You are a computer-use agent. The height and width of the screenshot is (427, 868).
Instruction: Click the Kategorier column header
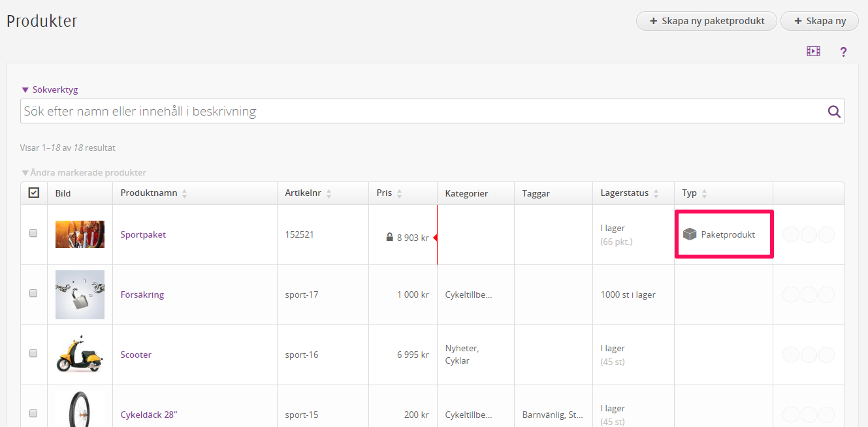coord(466,193)
